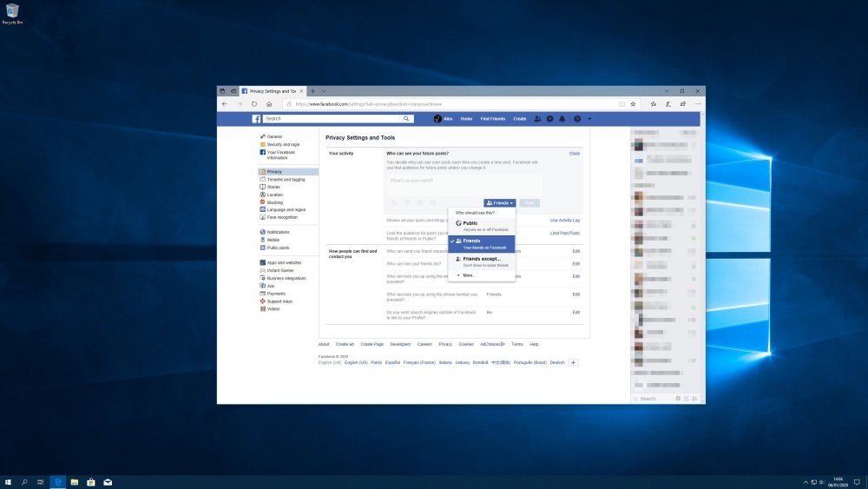Click the browser Home icon
The image size is (868, 489).
click(x=269, y=104)
